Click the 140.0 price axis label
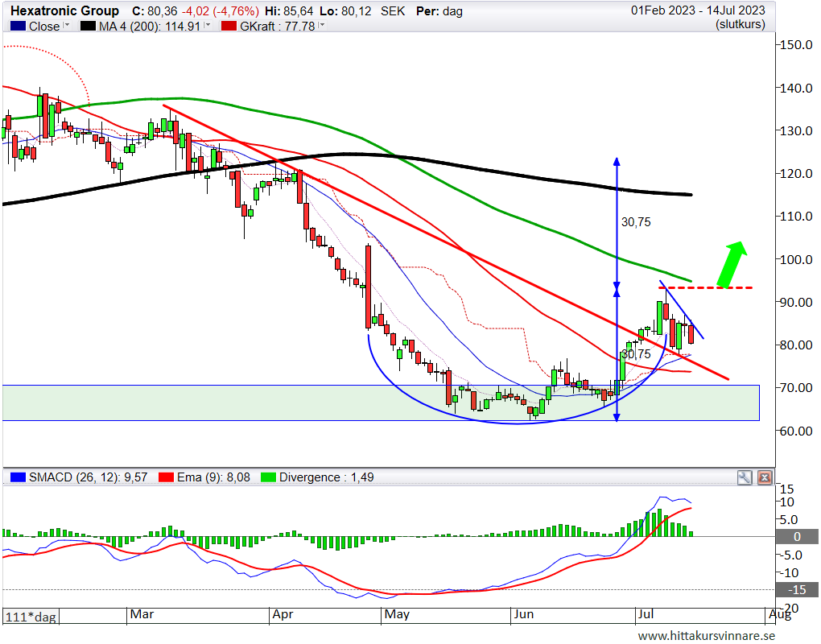Screen dimensions: 821x644 point(796,88)
